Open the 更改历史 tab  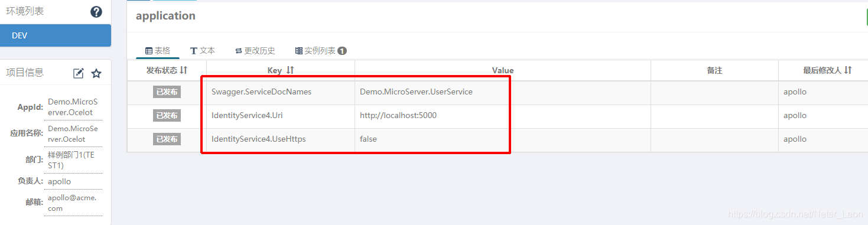[255, 51]
